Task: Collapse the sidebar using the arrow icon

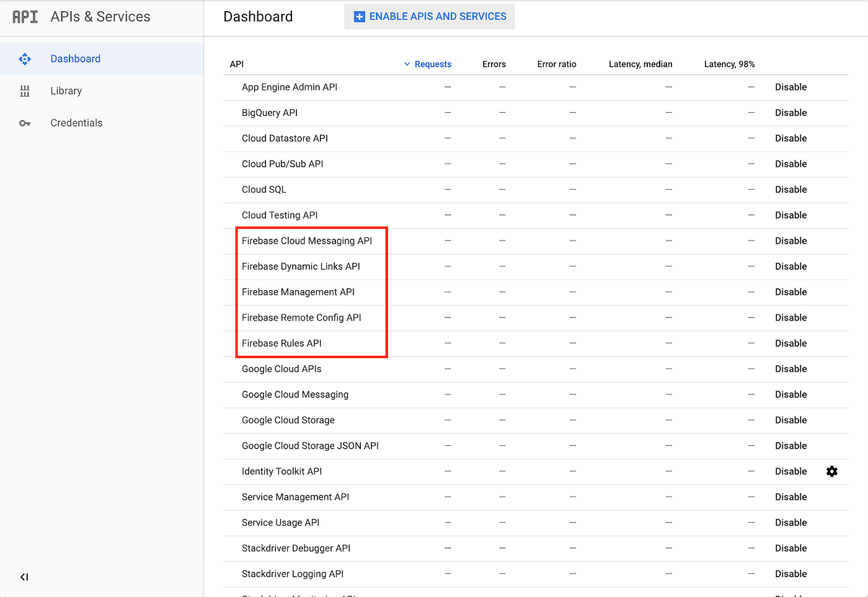Action: tap(24, 577)
